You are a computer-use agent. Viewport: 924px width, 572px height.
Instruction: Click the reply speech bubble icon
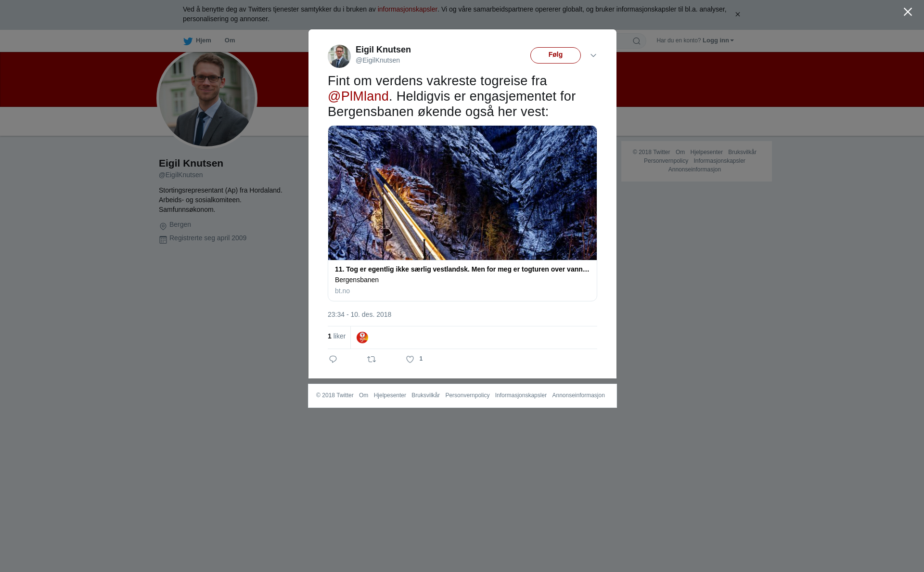[x=333, y=359]
